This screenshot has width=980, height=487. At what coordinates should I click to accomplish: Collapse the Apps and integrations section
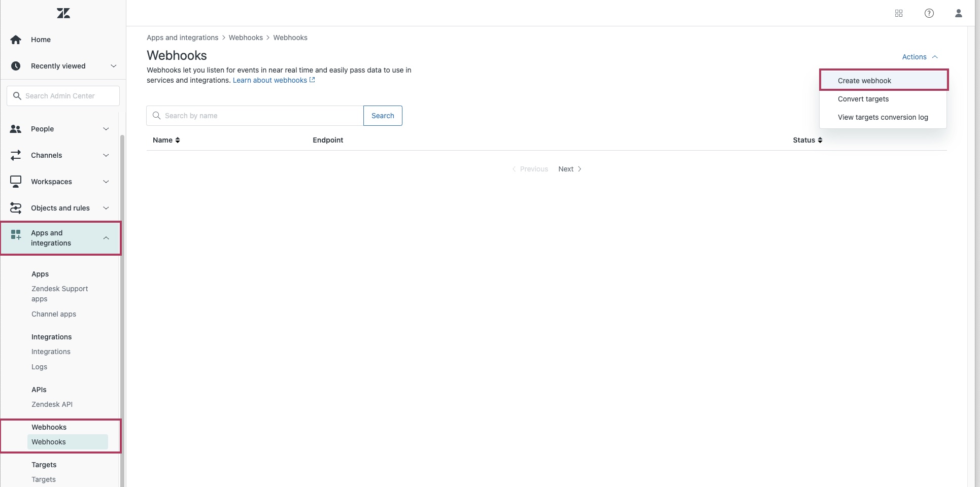(106, 238)
